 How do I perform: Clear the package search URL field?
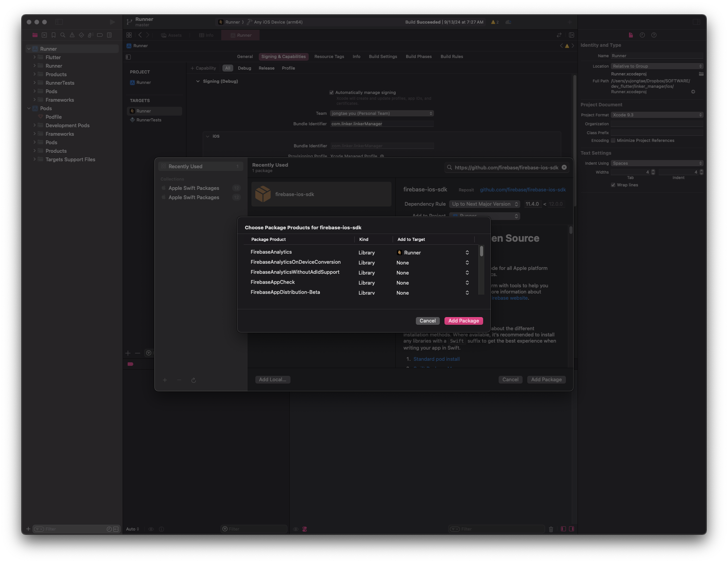coord(564,167)
